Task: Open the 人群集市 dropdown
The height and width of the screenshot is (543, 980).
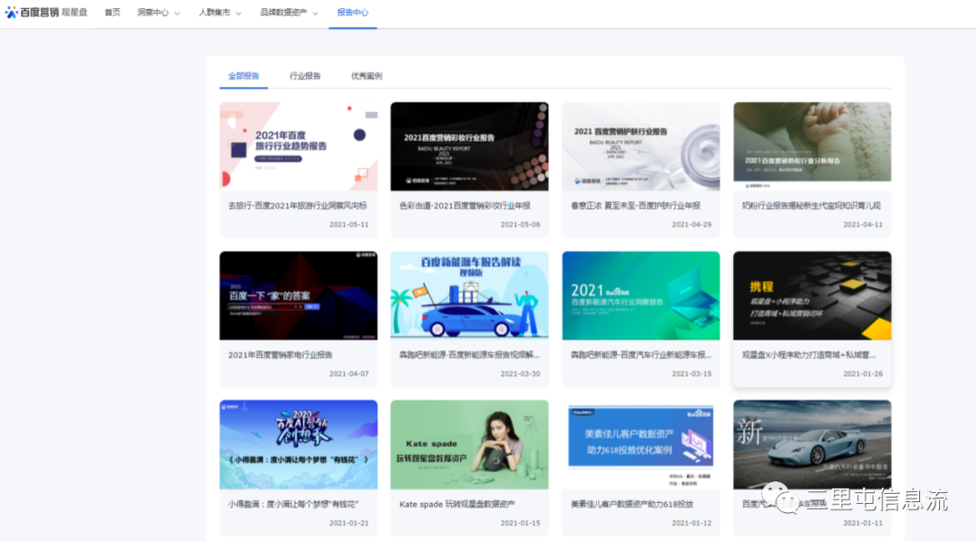Action: tap(220, 13)
